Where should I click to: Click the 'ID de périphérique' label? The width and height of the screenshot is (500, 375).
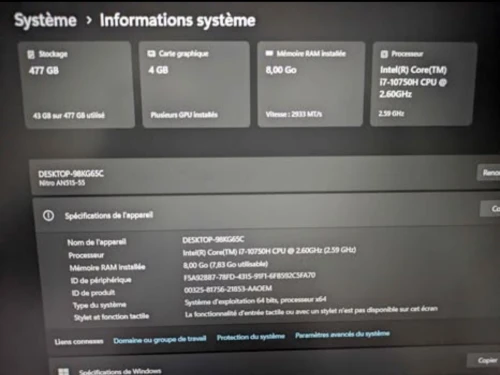(x=101, y=280)
